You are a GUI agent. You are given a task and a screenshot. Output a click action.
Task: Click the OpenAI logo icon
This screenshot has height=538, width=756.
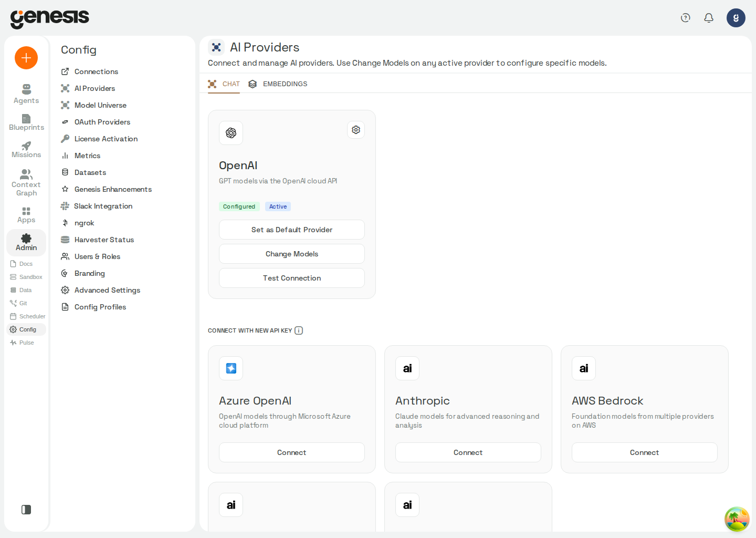coord(231,133)
